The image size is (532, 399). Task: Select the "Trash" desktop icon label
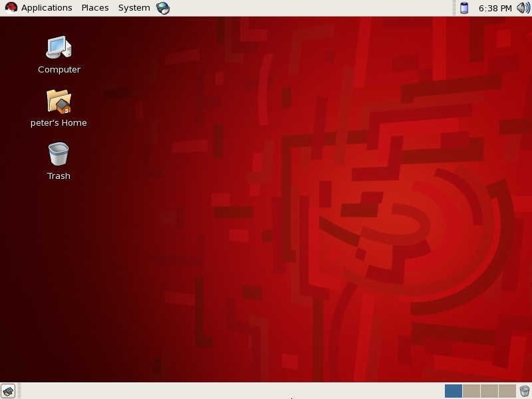point(59,176)
